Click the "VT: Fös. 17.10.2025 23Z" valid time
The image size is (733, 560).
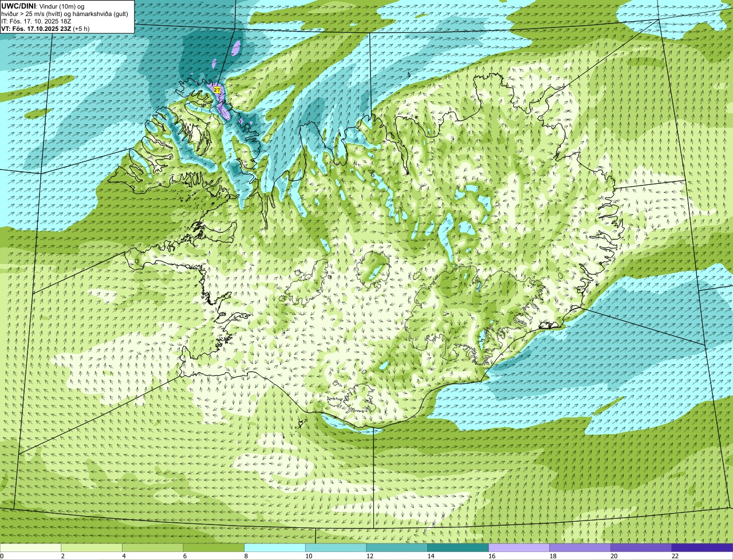click(36, 29)
